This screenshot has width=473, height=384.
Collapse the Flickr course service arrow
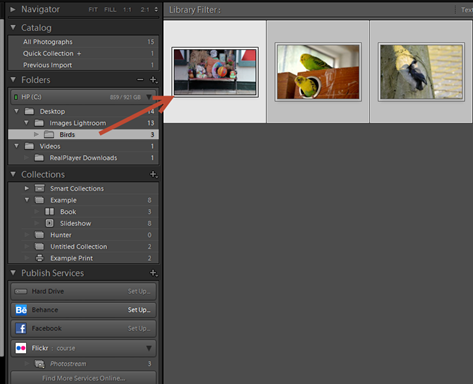click(149, 348)
